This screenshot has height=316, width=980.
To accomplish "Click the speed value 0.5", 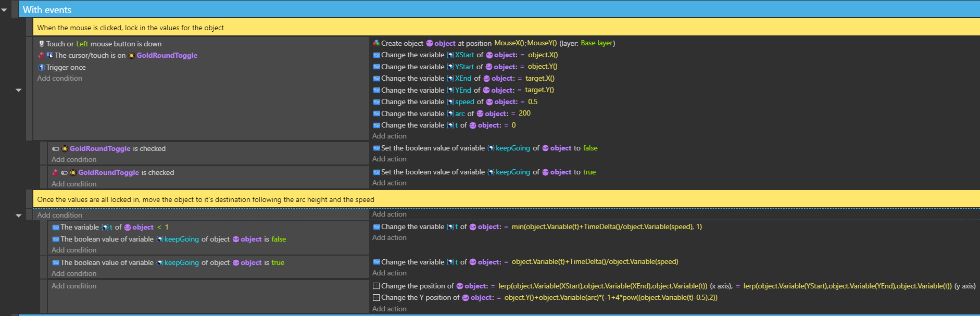I will [x=532, y=102].
